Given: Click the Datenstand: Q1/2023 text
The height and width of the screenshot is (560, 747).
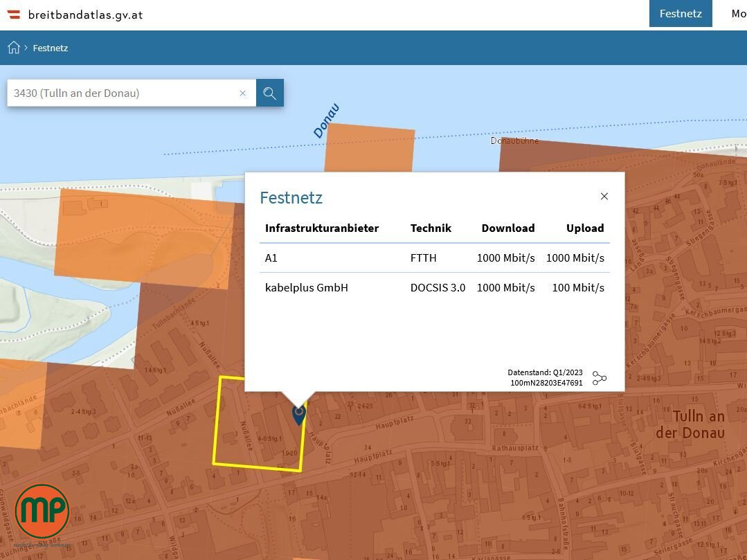Looking at the screenshot, I should 545,372.
